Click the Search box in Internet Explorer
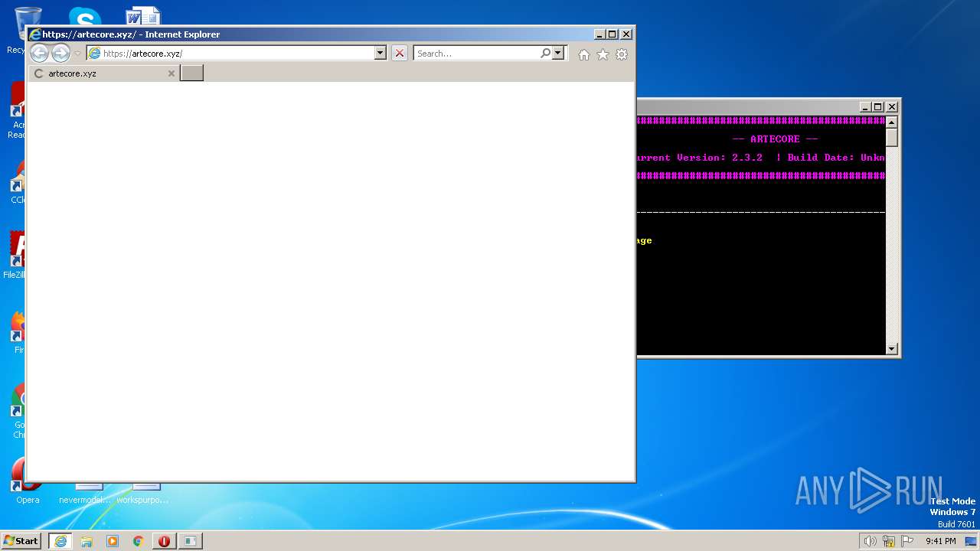The image size is (980, 551). pyautogui.click(x=476, y=54)
